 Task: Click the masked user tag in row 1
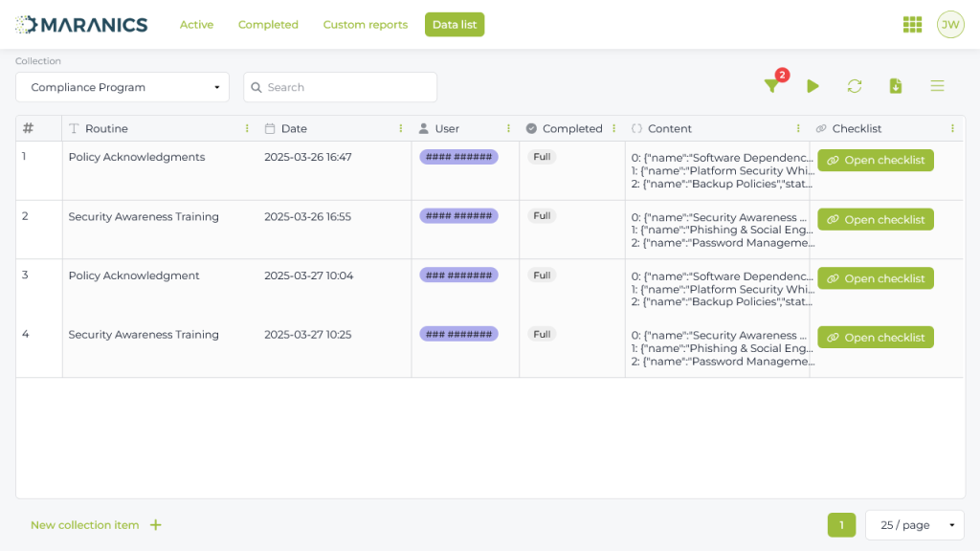click(458, 157)
